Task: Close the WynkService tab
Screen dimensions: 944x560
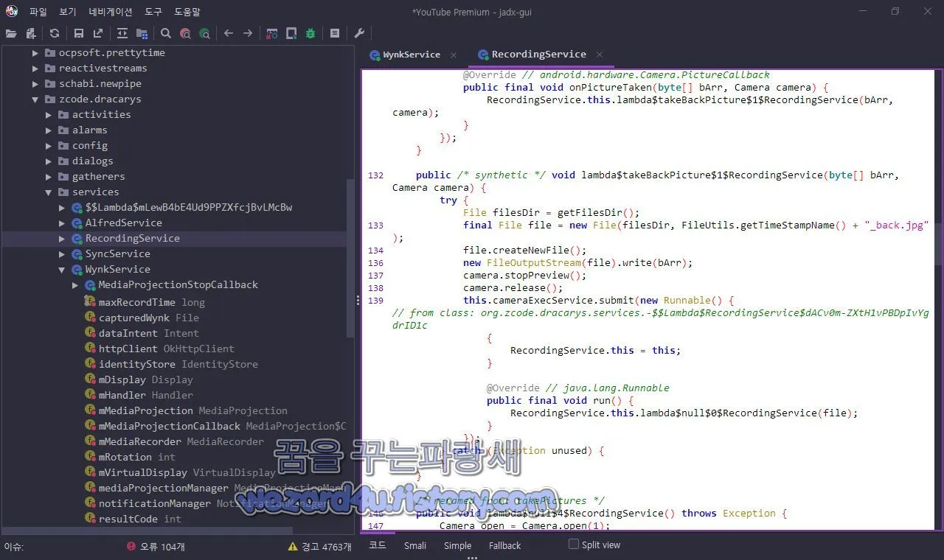Action: click(x=454, y=55)
